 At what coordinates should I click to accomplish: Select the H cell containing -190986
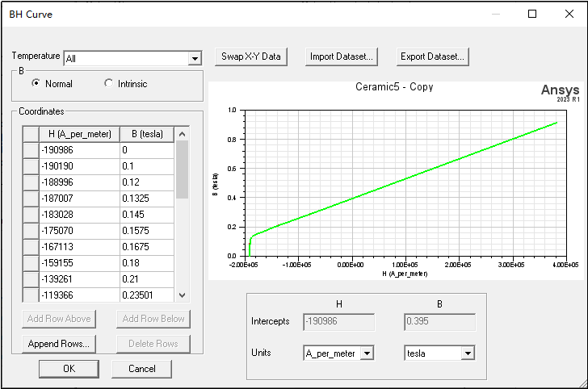(x=78, y=150)
